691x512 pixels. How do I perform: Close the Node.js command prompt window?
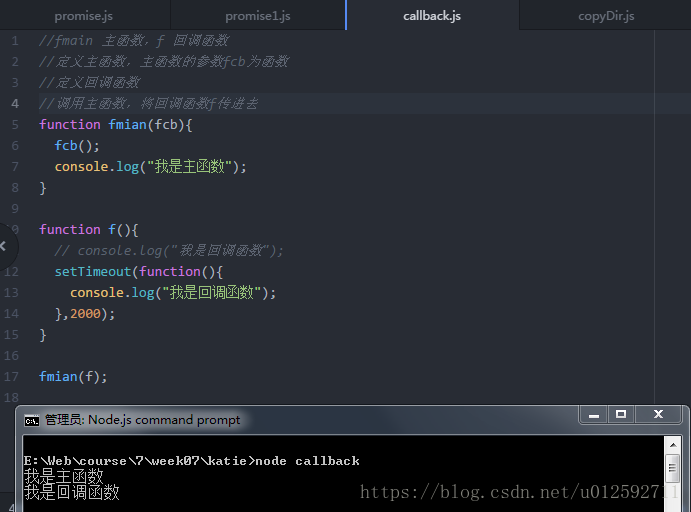[x=658, y=415]
